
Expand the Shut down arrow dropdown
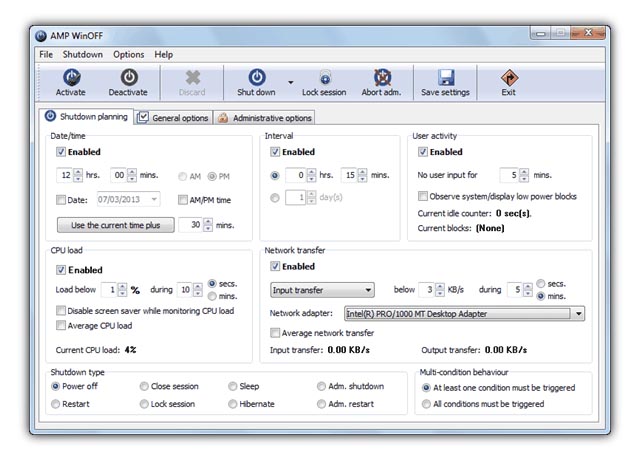(x=291, y=82)
